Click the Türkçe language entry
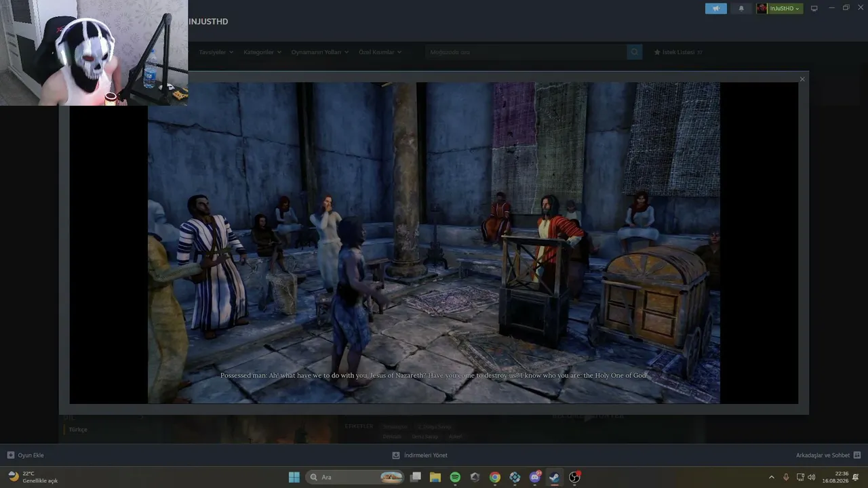This screenshot has width=868, height=488. pos(78,430)
